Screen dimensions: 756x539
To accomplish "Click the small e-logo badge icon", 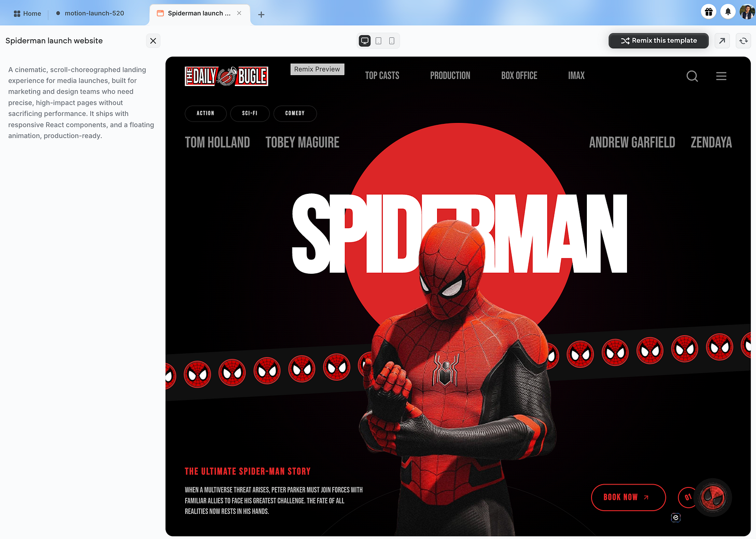I will coord(676,518).
